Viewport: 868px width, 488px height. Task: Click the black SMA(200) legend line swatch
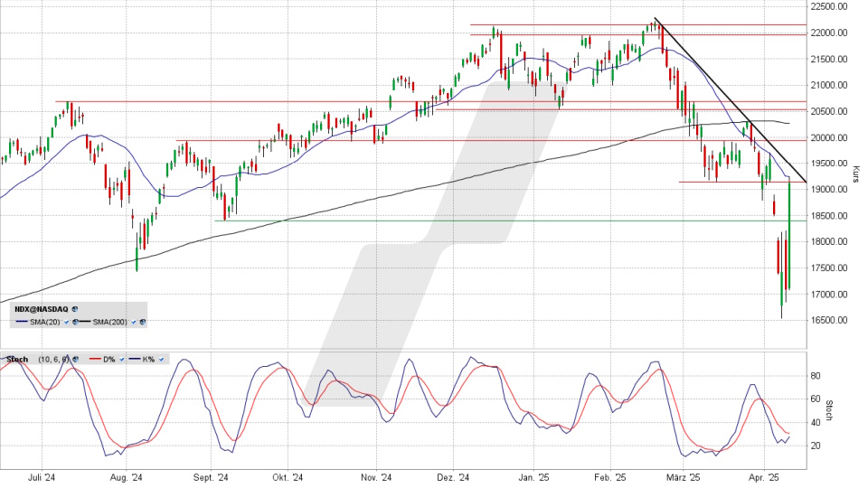pyautogui.click(x=85, y=322)
